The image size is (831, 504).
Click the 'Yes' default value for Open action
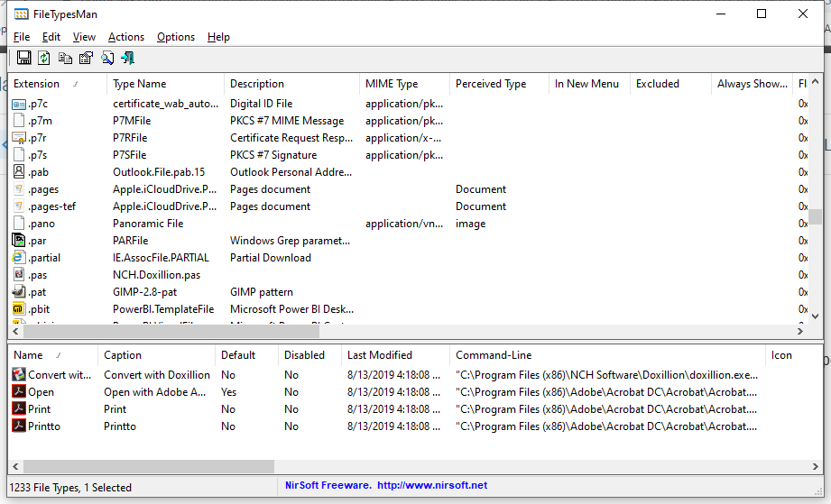point(229,392)
